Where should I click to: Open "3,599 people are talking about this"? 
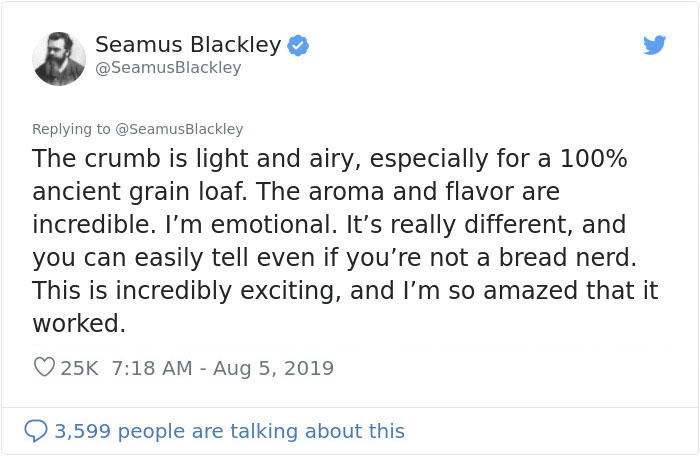(229, 431)
